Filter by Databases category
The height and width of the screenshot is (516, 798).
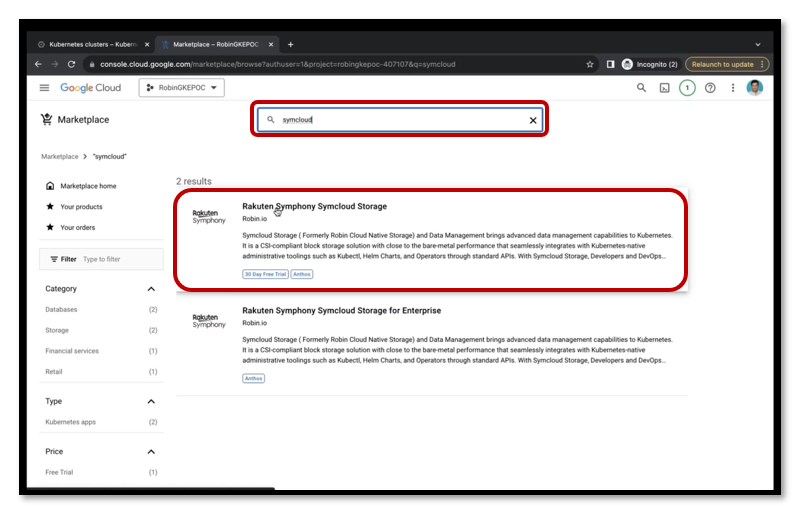coord(61,309)
